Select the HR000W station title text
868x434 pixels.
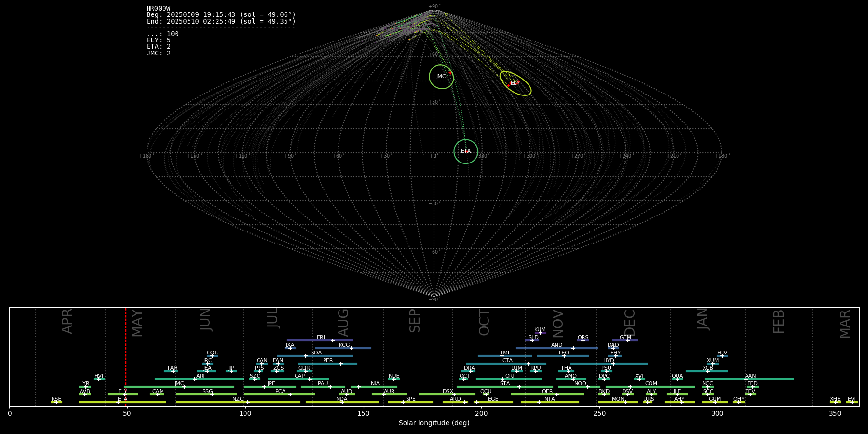158,9
